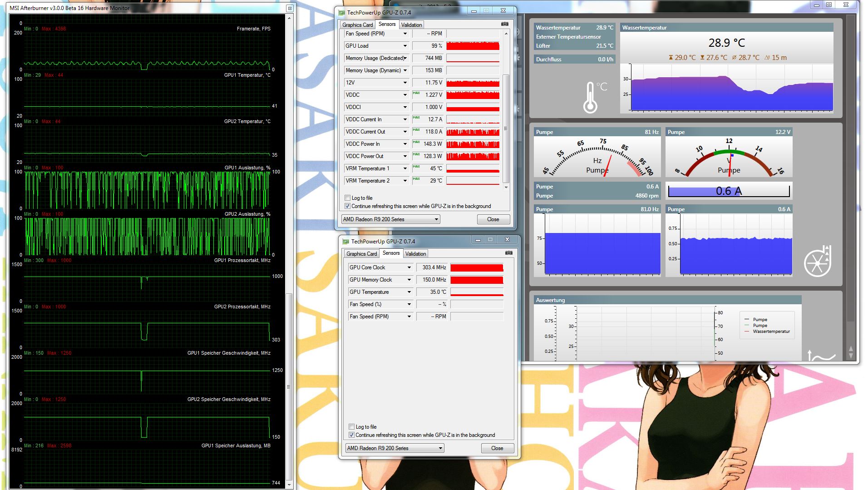Toggle Continue refreshing checkbox in upper GPU-Z window
Screen dimensions: 868x490
tap(348, 206)
